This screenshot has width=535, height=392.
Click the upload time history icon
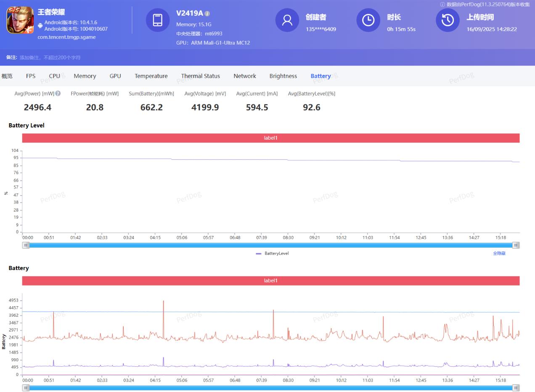(x=448, y=20)
